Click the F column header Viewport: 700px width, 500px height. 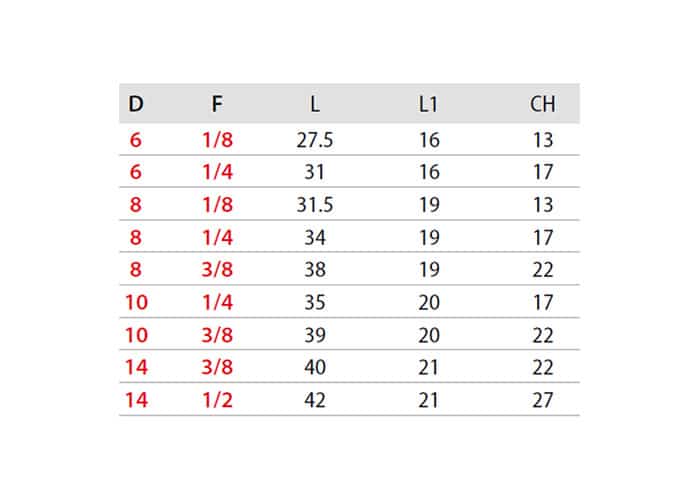[217, 104]
